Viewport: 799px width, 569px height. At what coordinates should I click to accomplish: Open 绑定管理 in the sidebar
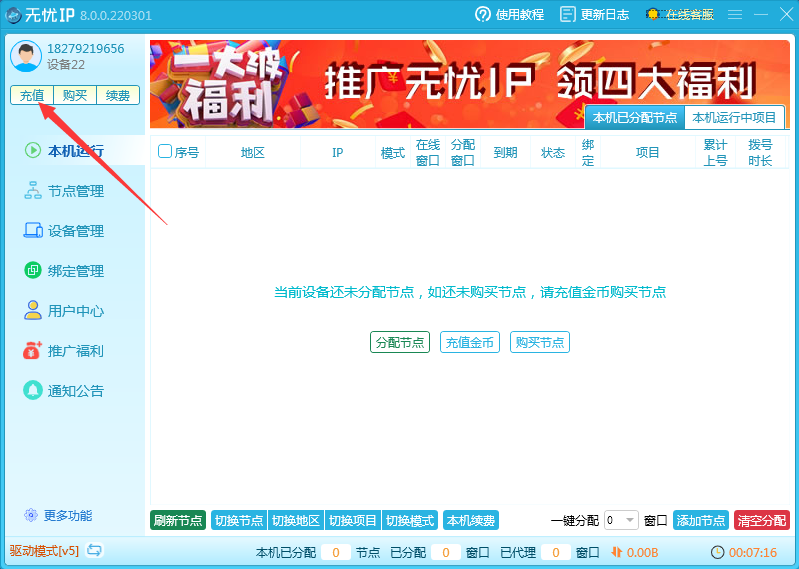tap(75, 270)
